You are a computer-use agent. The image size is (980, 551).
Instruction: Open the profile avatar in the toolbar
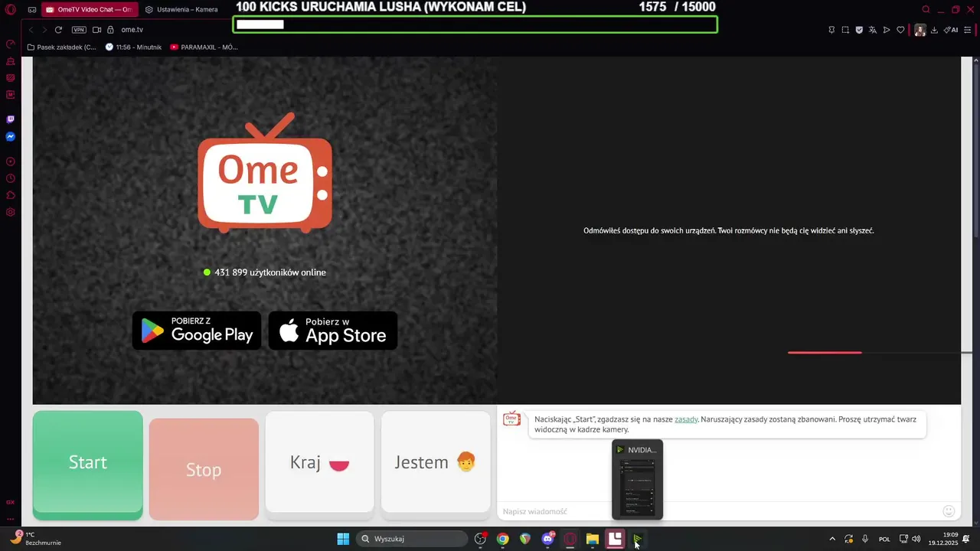(x=920, y=30)
